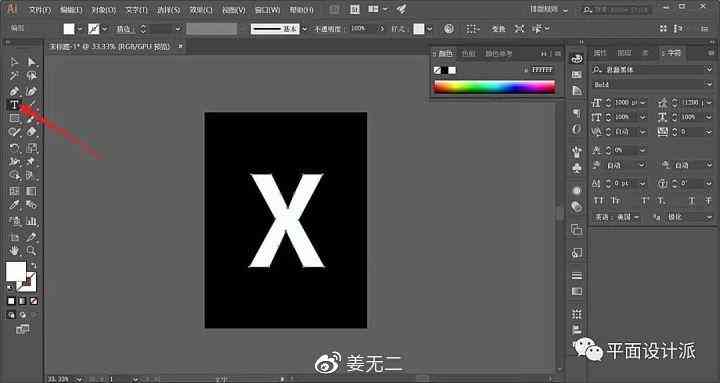Set gradient mode under fill swatch
Screen dimensions: 720x383
click(x=22, y=301)
